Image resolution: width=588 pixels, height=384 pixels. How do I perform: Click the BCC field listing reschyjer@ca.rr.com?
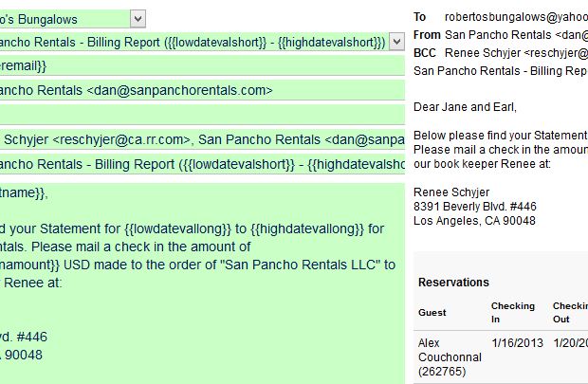point(201,139)
